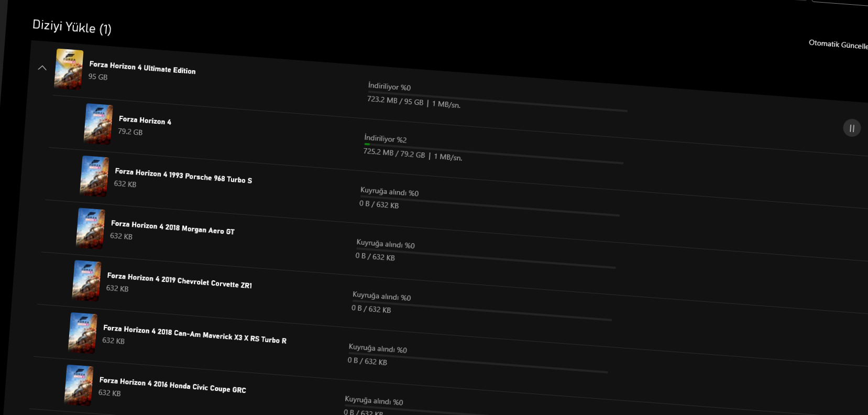Viewport: 868px width, 415px height.
Task: Click 0 B / 632 KB in the Corvette row
Action: pos(371,309)
